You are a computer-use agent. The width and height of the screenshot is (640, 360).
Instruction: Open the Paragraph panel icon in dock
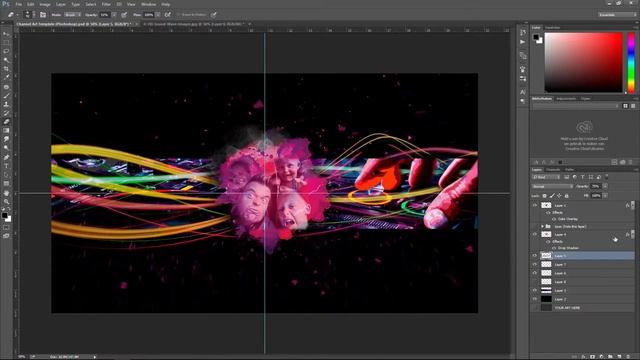[523, 101]
